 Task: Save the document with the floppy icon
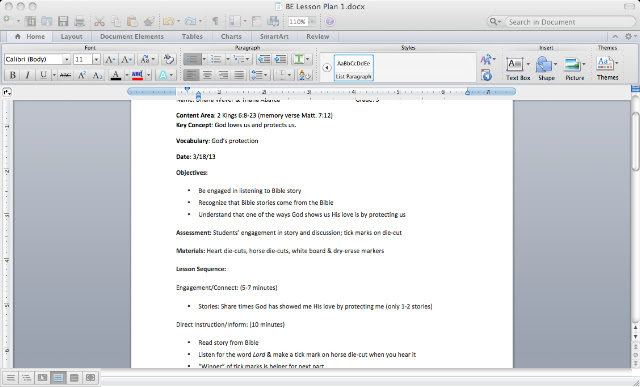(63, 21)
